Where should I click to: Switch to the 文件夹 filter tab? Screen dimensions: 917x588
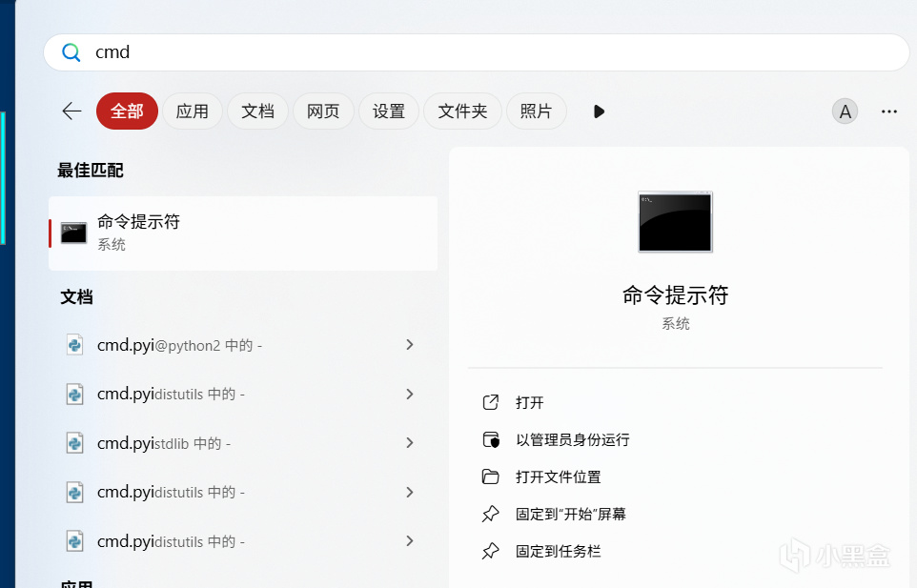pyautogui.click(x=462, y=112)
